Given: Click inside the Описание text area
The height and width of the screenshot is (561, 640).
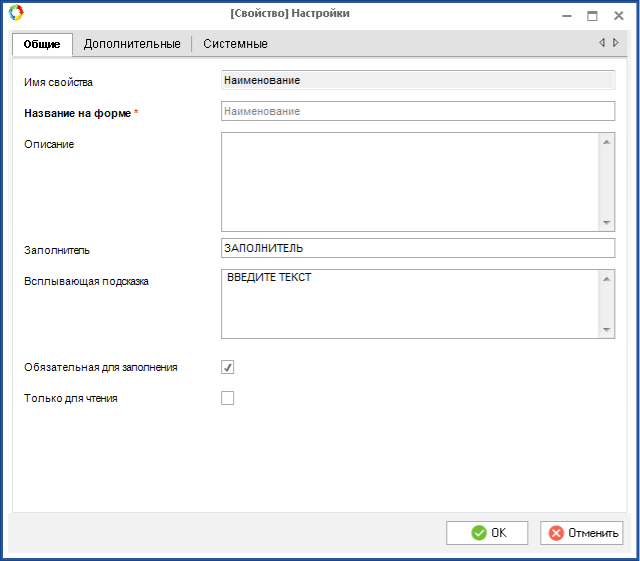Looking at the screenshot, I should pyautogui.click(x=409, y=181).
